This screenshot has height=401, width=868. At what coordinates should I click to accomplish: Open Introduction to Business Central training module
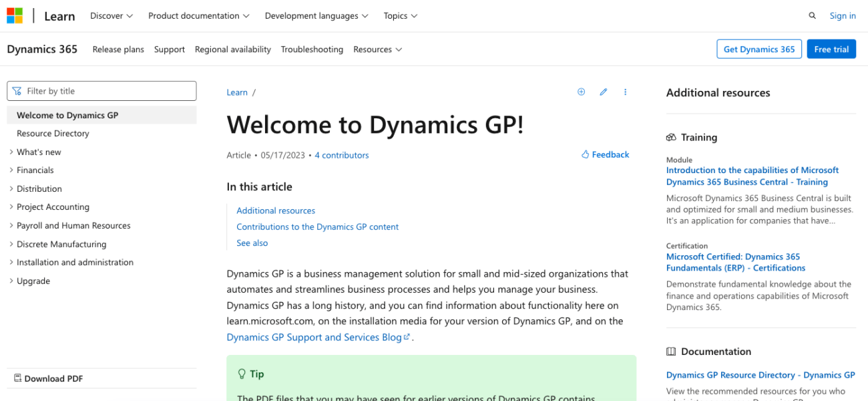pyautogui.click(x=752, y=176)
